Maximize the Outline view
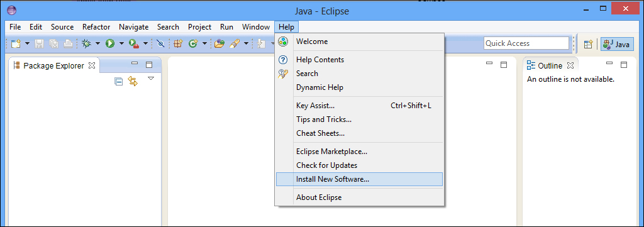The height and width of the screenshot is (227, 644). point(624,65)
